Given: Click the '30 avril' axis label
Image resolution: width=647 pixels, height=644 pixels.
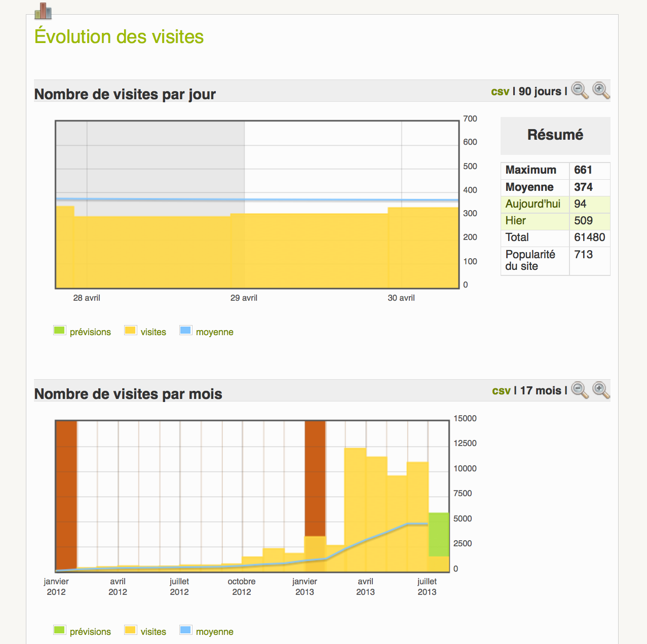Looking at the screenshot, I should [x=401, y=298].
